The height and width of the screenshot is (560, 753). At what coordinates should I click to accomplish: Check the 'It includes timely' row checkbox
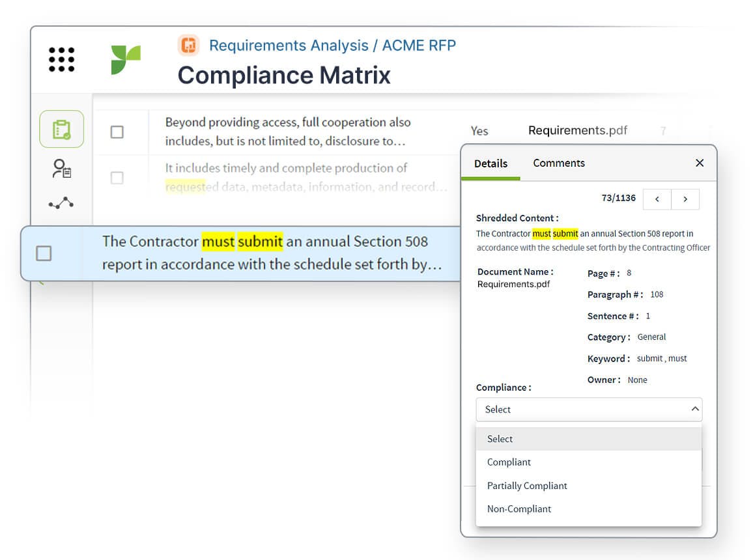[x=117, y=178]
